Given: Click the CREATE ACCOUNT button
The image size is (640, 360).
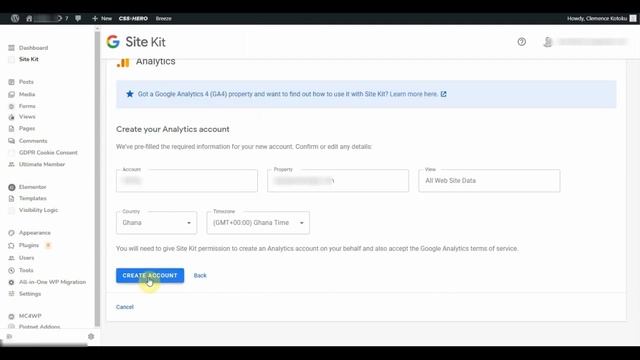Looking at the screenshot, I should pos(150,276).
